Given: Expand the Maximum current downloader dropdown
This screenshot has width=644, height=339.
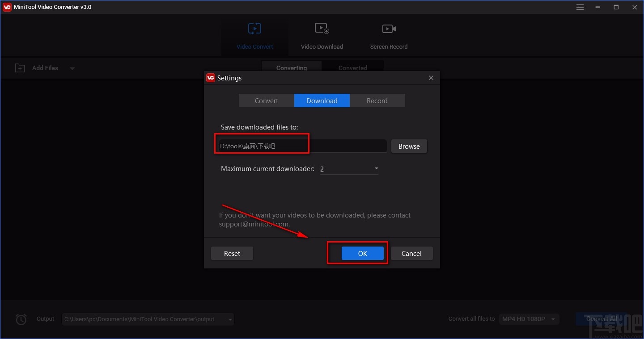Looking at the screenshot, I should (376, 169).
